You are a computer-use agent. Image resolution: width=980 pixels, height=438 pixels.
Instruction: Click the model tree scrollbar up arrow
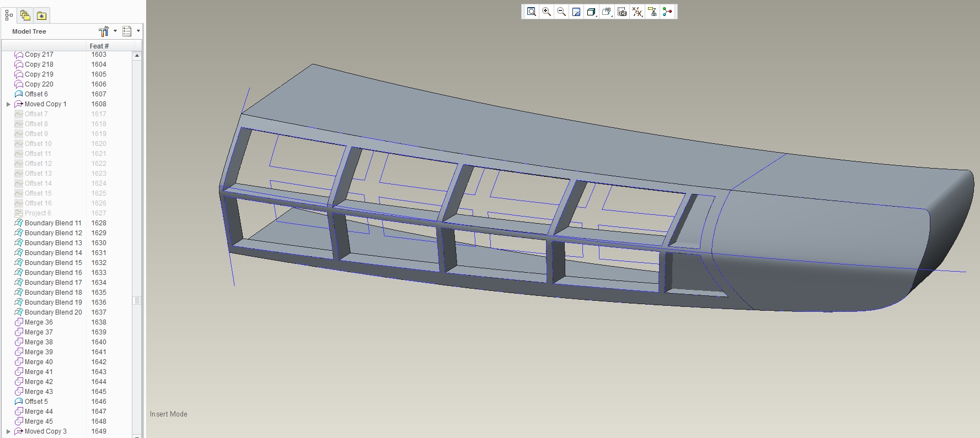pyautogui.click(x=137, y=56)
